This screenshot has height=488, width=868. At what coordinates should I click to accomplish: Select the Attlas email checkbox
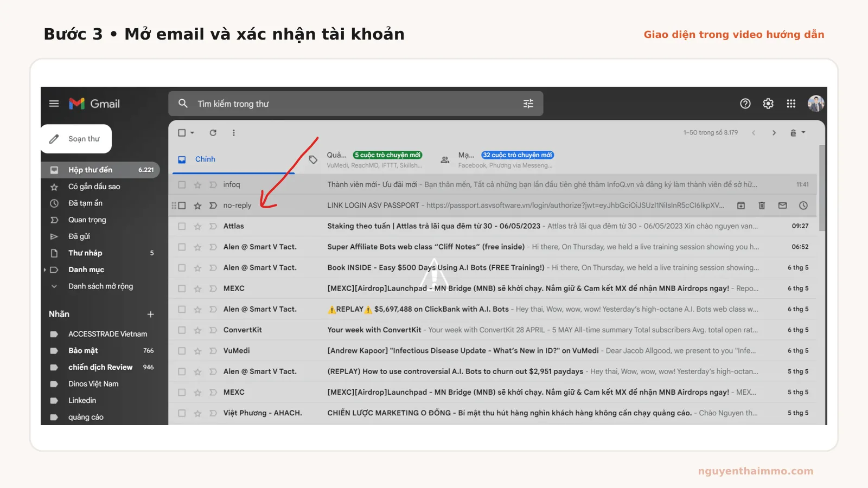click(182, 226)
